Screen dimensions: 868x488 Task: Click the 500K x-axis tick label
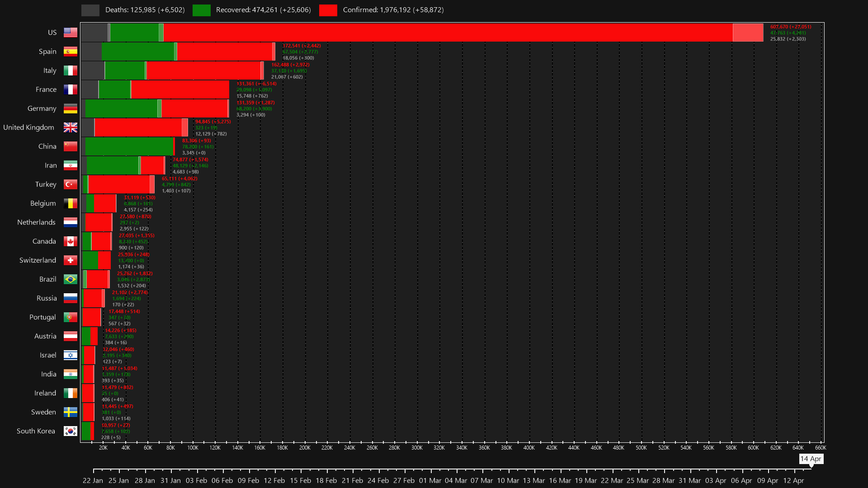pos(641,448)
